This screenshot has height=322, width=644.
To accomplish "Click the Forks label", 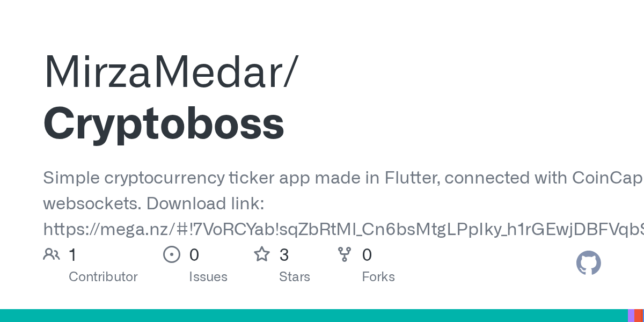I will [378, 277].
